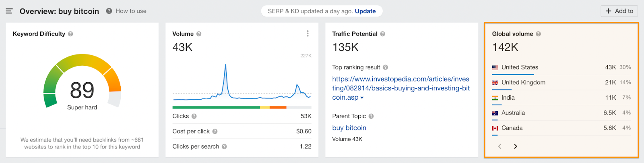Click the 227K chart axis label
This screenshot has width=644, height=163.
pyautogui.click(x=306, y=56)
